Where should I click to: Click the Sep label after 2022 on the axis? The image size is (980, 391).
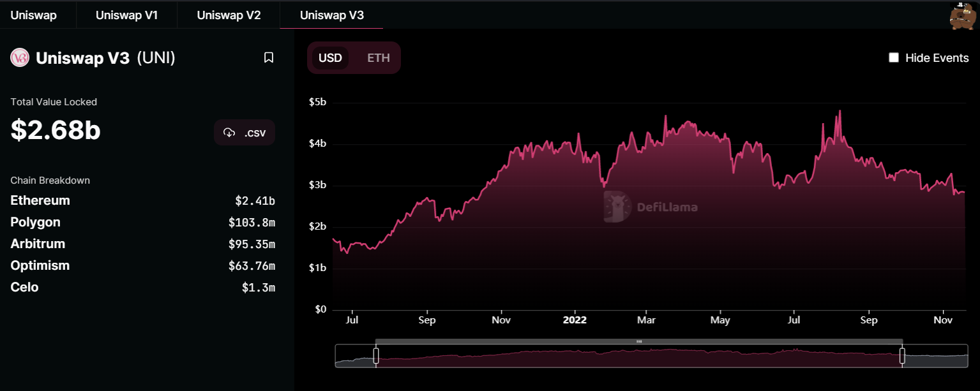point(869,320)
